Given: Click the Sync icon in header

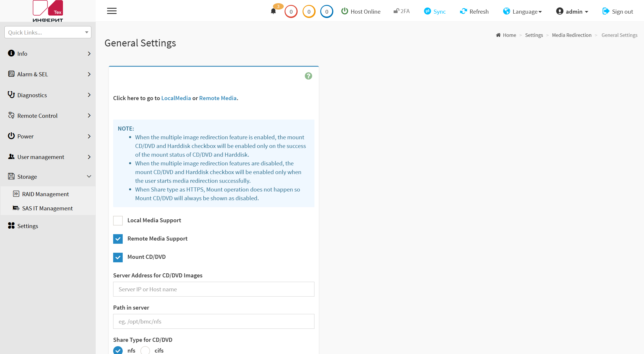Looking at the screenshot, I should point(427,11).
